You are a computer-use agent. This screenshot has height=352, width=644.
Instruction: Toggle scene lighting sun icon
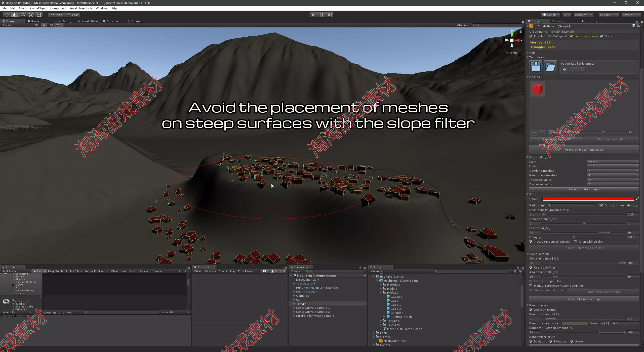click(44, 25)
